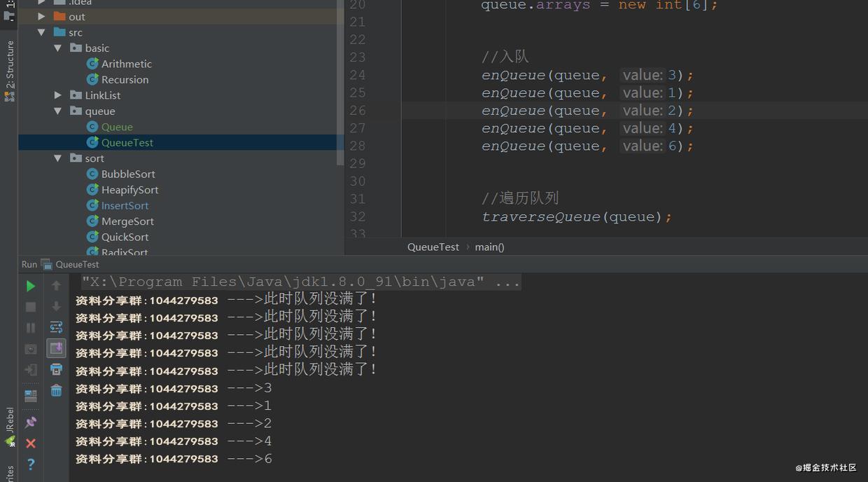Expand the LinkList package
Screen dimensions: 868x482
pos(58,95)
